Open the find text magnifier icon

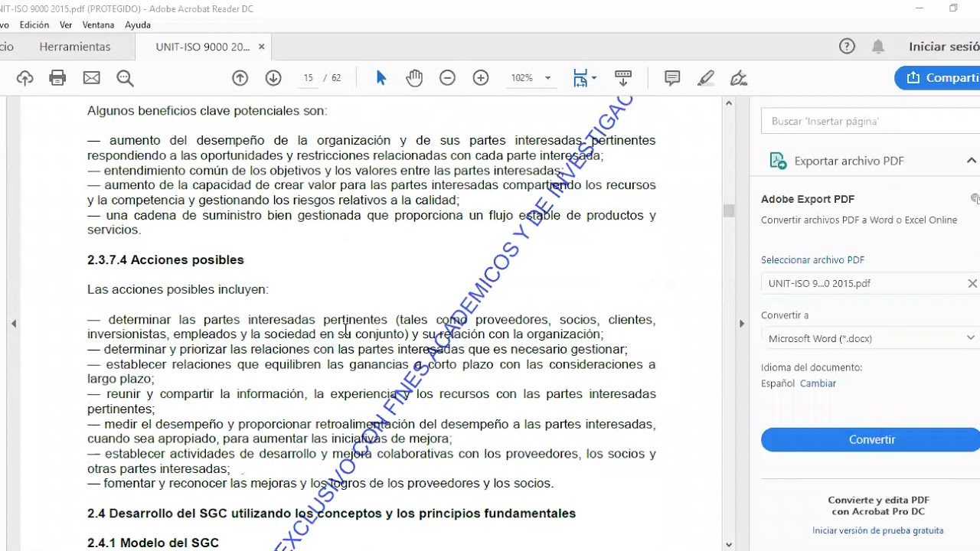tap(125, 78)
